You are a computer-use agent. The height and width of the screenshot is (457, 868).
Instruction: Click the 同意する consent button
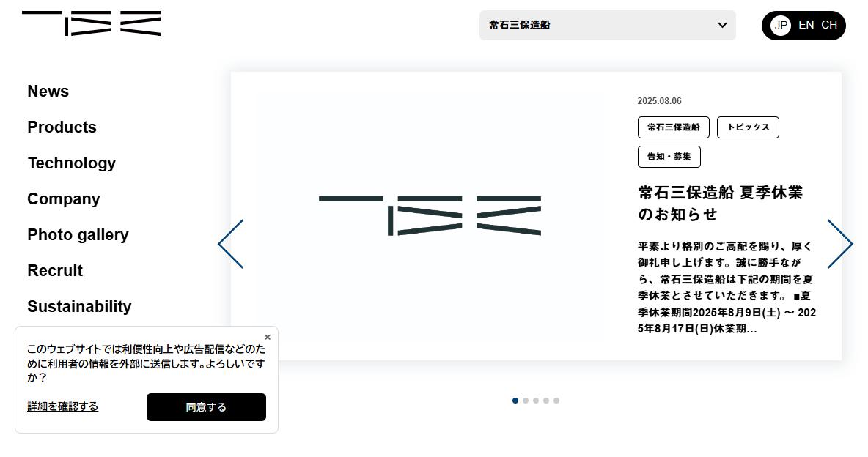(206, 407)
